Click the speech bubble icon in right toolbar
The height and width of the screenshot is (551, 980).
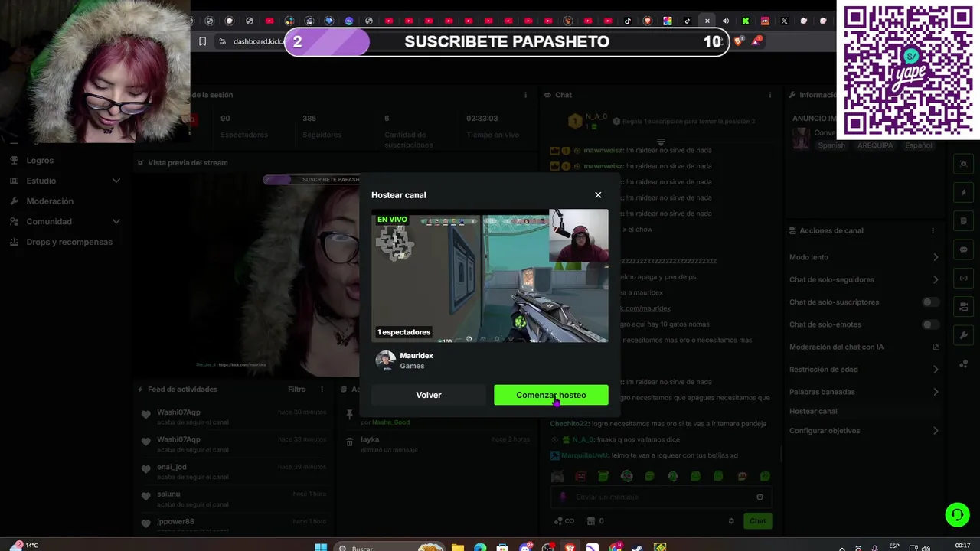[963, 249]
